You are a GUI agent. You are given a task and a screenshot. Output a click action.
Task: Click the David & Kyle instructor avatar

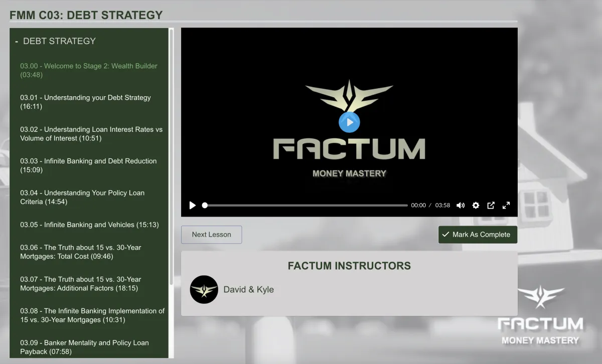point(204,289)
